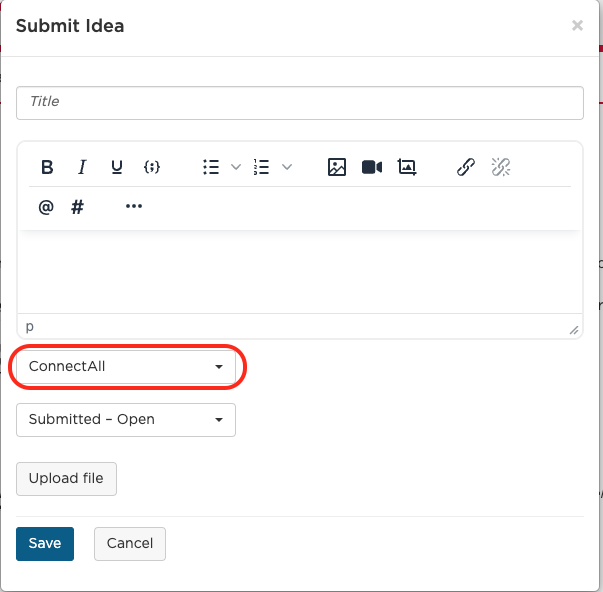
Task: Insert a hashtag
Action: (x=78, y=207)
